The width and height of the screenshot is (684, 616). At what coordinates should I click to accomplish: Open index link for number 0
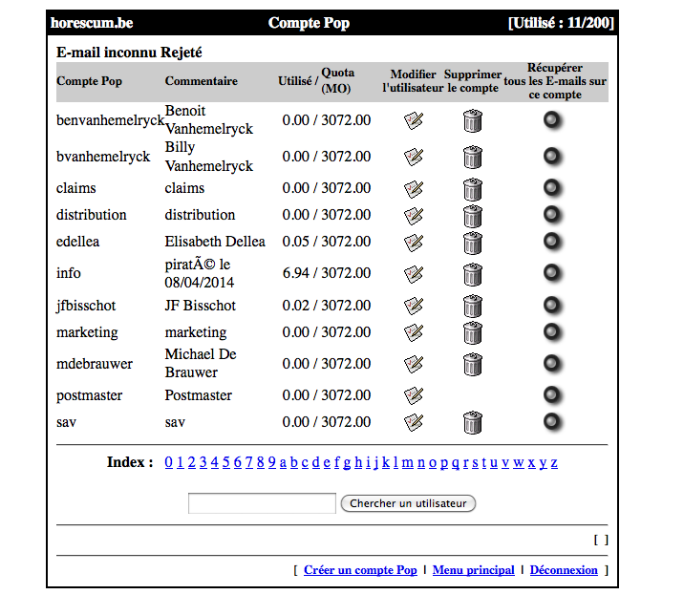tap(169, 463)
